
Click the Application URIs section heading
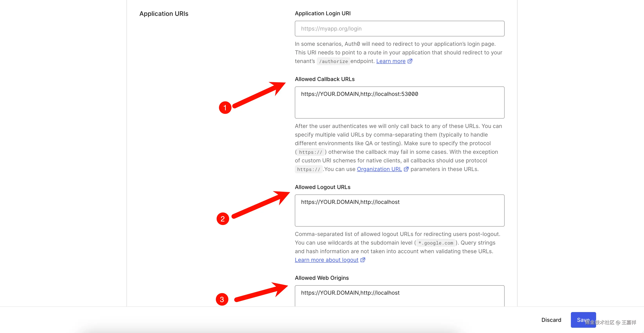pos(164,14)
